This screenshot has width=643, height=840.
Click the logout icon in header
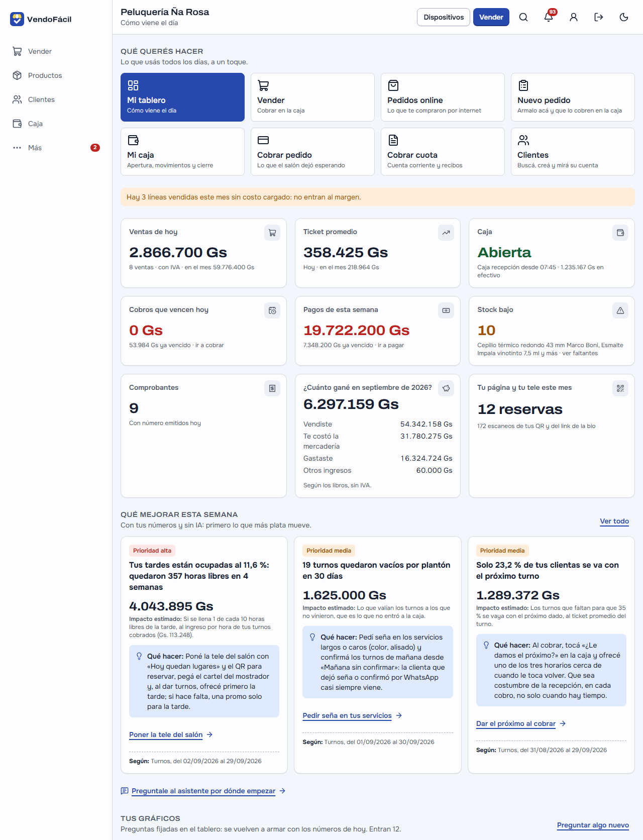(x=599, y=17)
